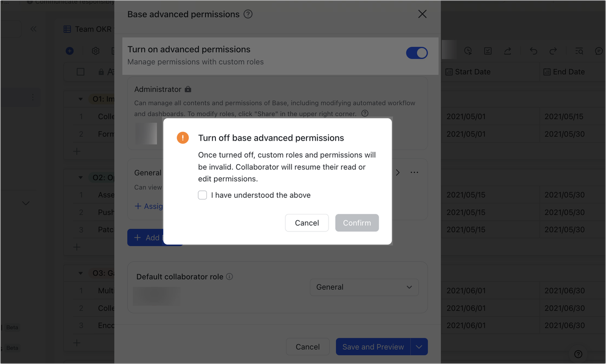
Task: Click the Save and Preview button
Action: click(373, 346)
